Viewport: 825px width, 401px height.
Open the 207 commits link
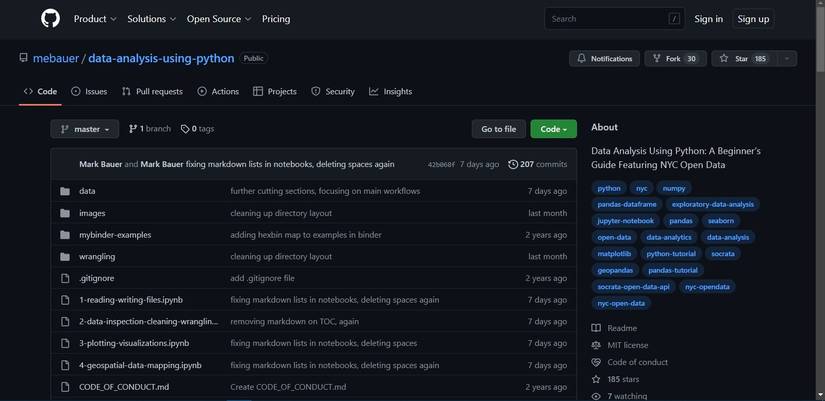(538, 164)
